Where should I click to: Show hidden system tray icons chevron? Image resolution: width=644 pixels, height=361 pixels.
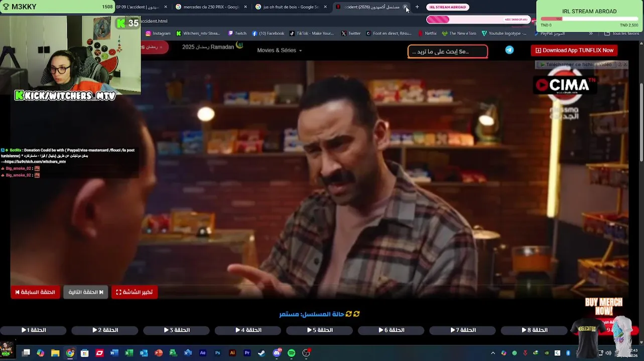tap(492, 353)
